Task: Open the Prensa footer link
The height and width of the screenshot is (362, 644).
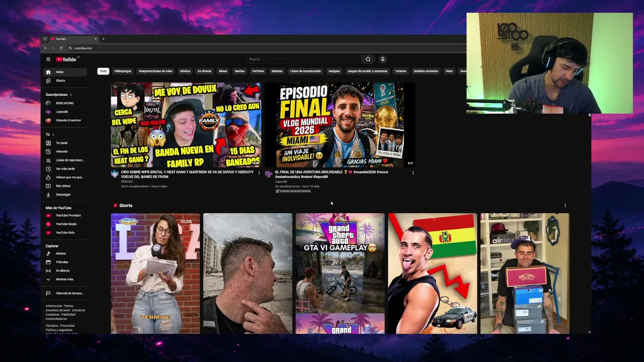Action: click(x=68, y=306)
